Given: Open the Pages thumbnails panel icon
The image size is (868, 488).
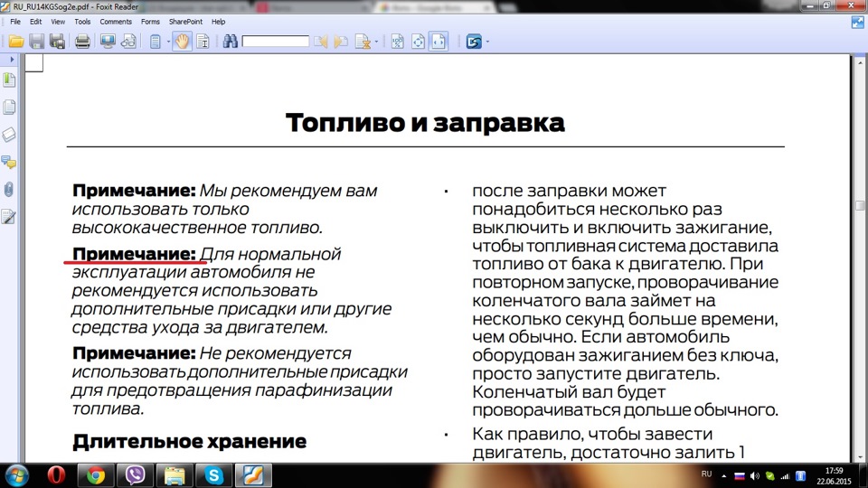Looking at the screenshot, I should pos(9,108).
